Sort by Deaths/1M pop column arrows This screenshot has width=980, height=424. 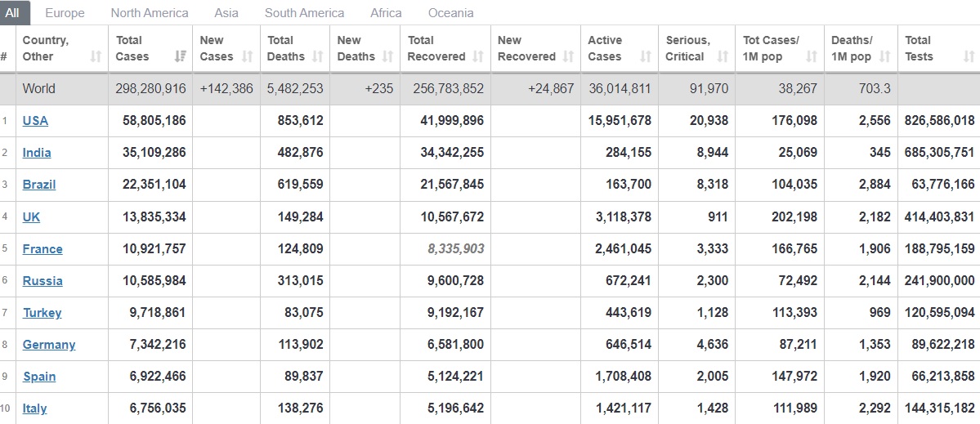click(x=884, y=57)
